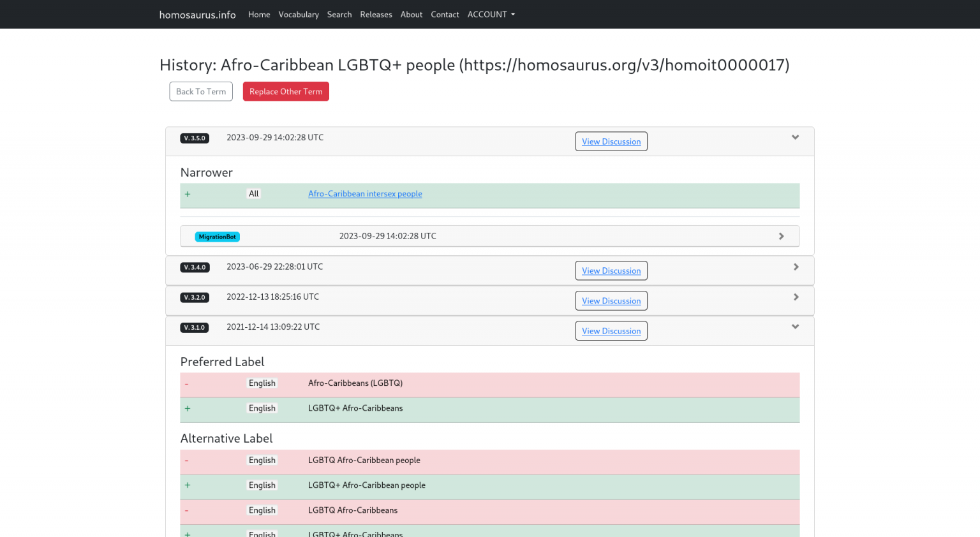Image resolution: width=980 pixels, height=537 pixels.
Task: Click the red Replace Other Term button
Action: (x=286, y=91)
